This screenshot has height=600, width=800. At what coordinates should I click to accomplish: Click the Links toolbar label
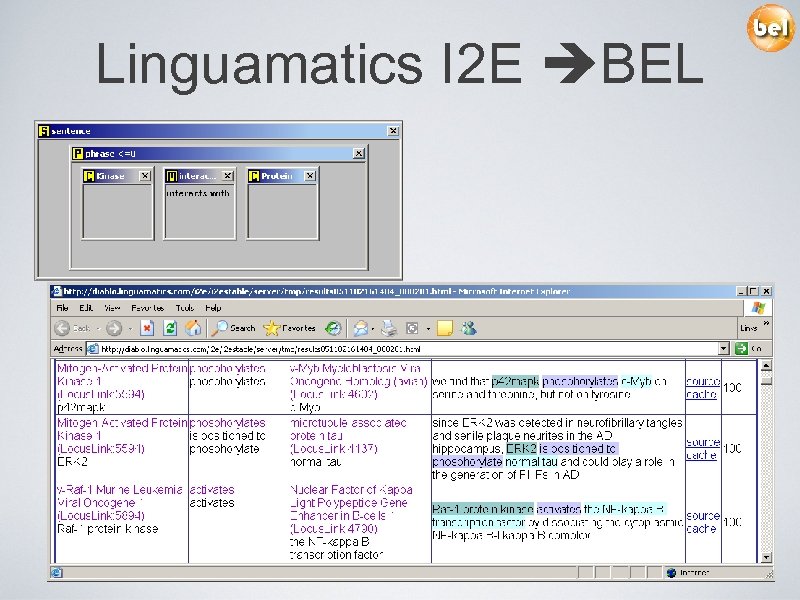coord(749,328)
